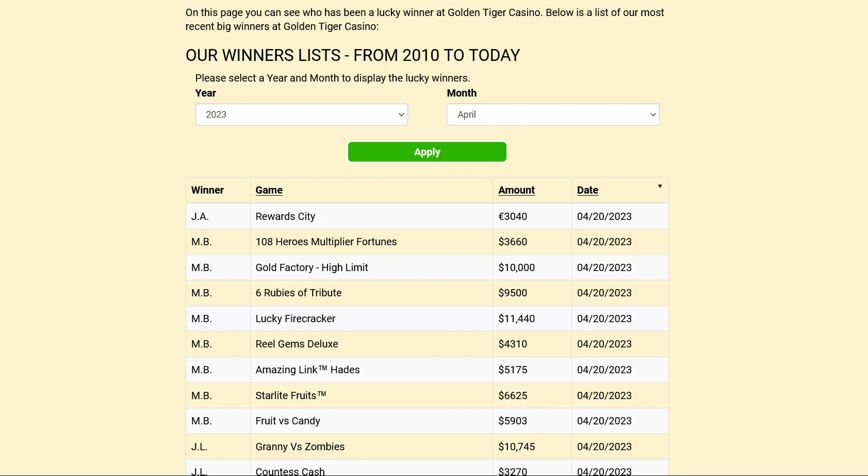Click the $5903 amount cell
Viewport: 868px width, 476px height.
tap(532, 421)
